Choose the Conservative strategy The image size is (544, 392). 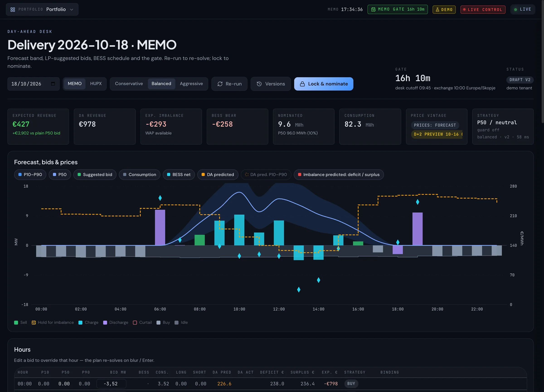click(x=129, y=84)
